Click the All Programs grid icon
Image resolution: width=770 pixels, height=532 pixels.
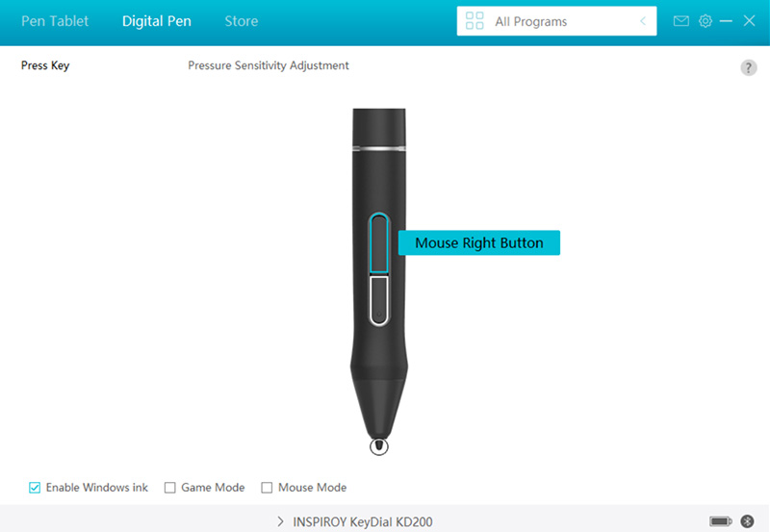coord(475,21)
